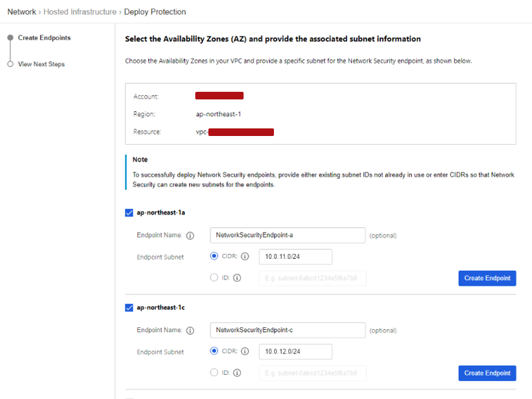Click info icon next to ID for ap-northeast-1a
Screen dimensions: 532x399
coord(237,278)
